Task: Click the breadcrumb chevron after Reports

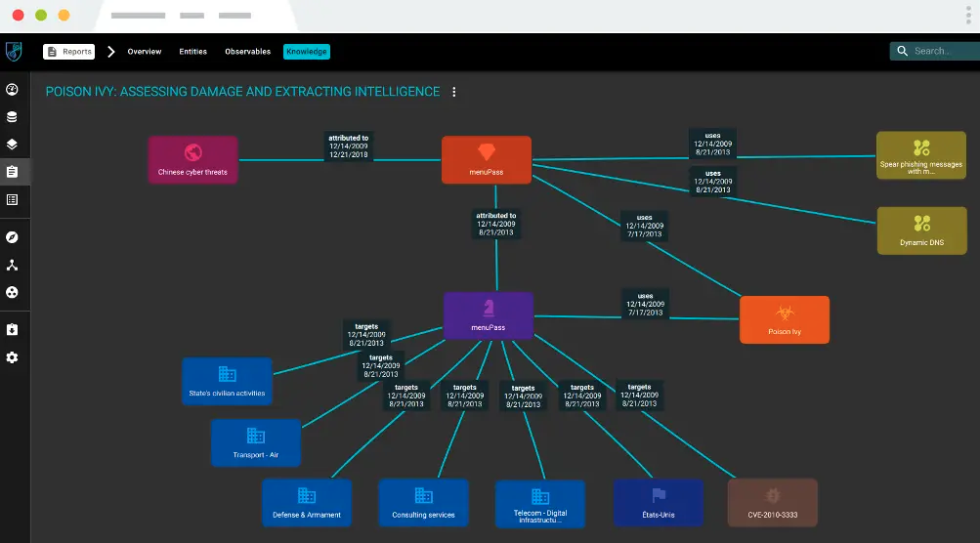Action: (110, 52)
